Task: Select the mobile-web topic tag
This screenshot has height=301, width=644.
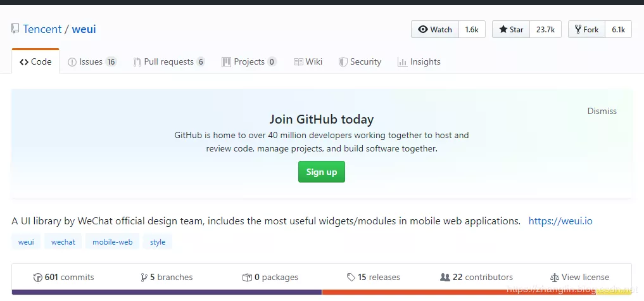Action: pyautogui.click(x=113, y=242)
